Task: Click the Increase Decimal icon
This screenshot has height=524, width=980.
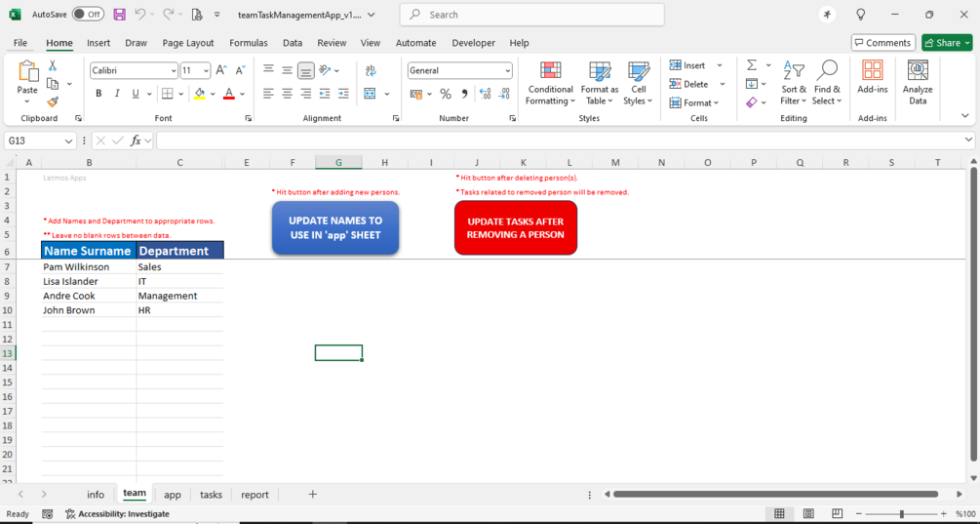Action: click(485, 94)
